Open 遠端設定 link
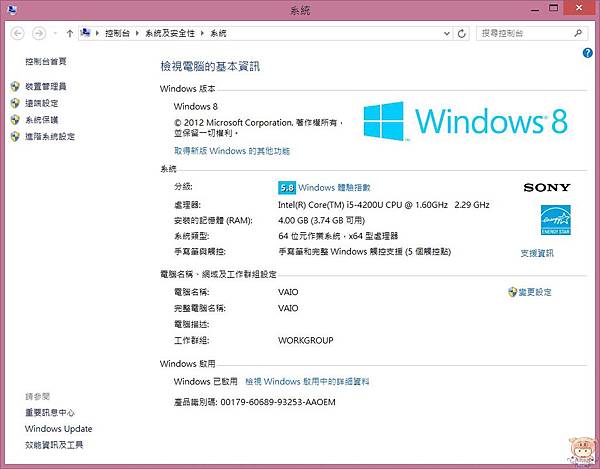600x469 pixels. pos(42,103)
